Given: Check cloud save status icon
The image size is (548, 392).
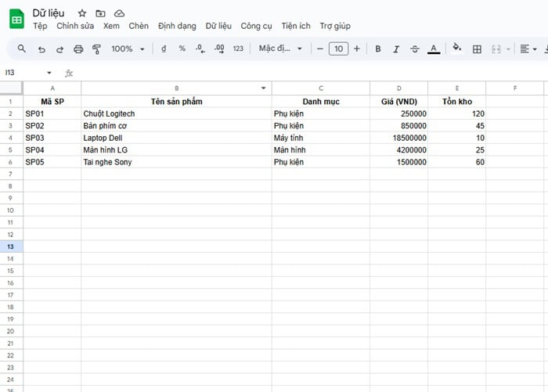Looking at the screenshot, I should click(x=119, y=13).
